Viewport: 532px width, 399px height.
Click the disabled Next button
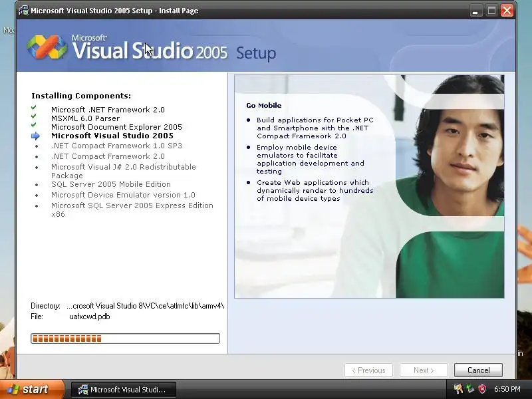coord(424,370)
